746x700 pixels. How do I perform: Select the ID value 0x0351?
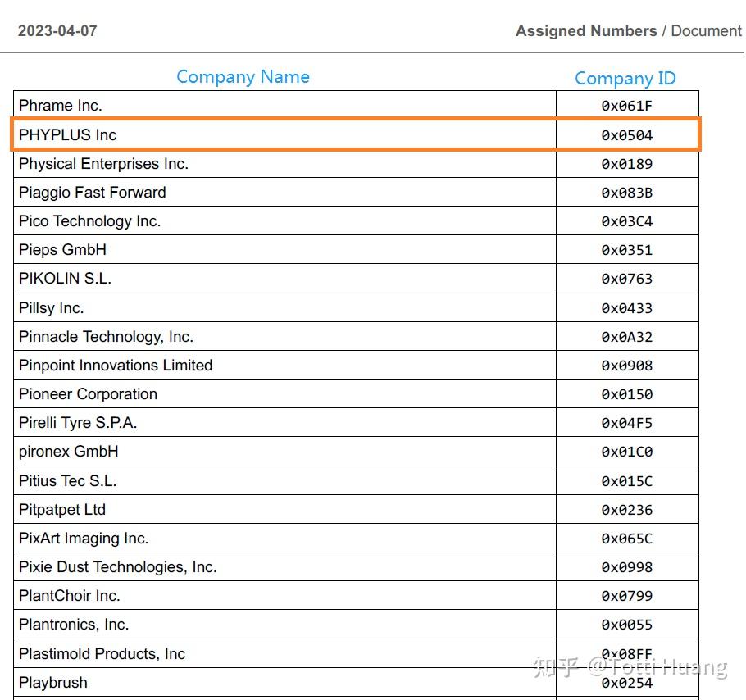(x=626, y=250)
